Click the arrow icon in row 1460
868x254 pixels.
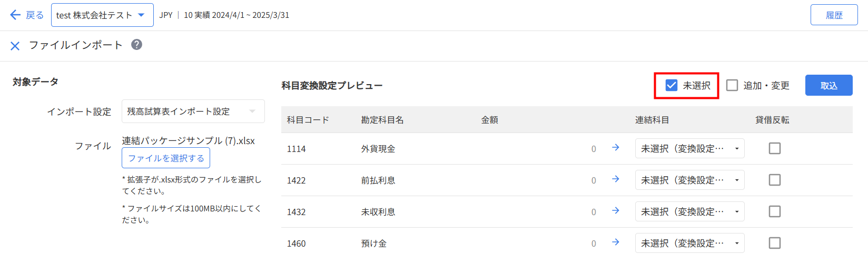[x=615, y=242]
